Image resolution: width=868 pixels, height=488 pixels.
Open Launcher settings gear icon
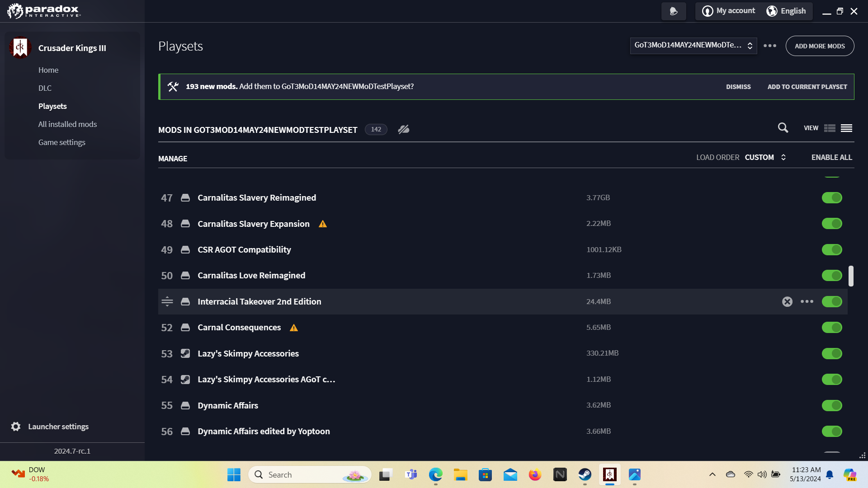point(16,427)
